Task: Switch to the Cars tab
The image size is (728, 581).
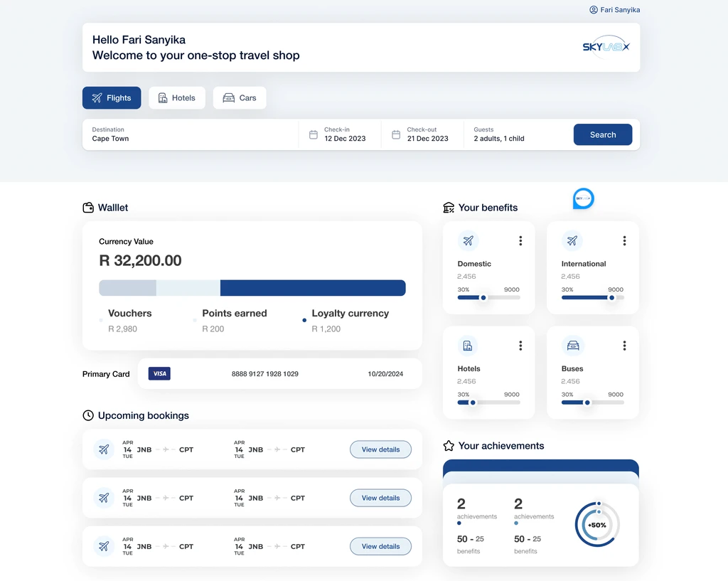Action: coord(240,98)
